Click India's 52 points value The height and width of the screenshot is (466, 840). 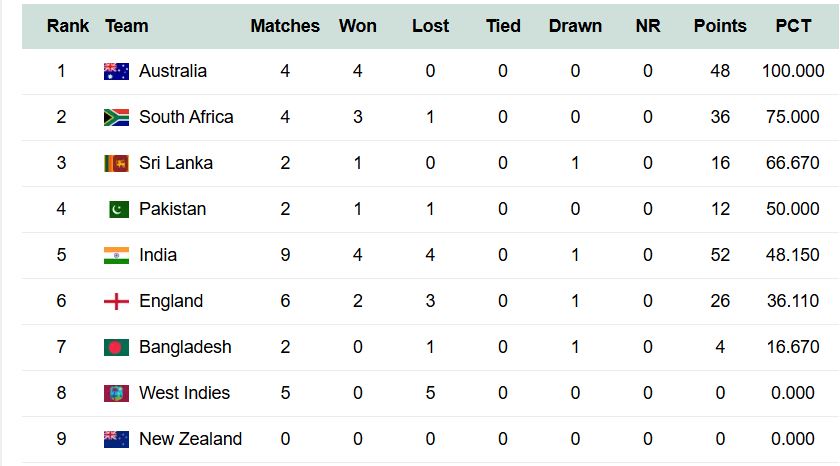pos(720,255)
